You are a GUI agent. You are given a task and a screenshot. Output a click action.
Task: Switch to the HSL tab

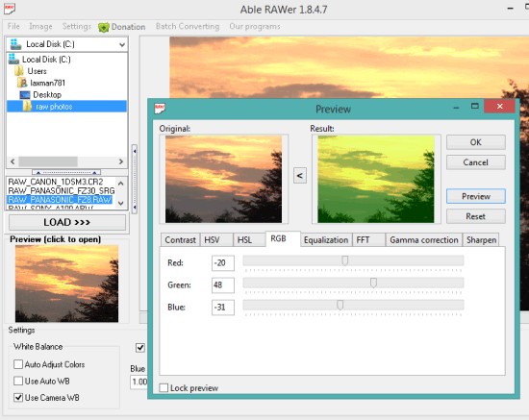click(249, 240)
